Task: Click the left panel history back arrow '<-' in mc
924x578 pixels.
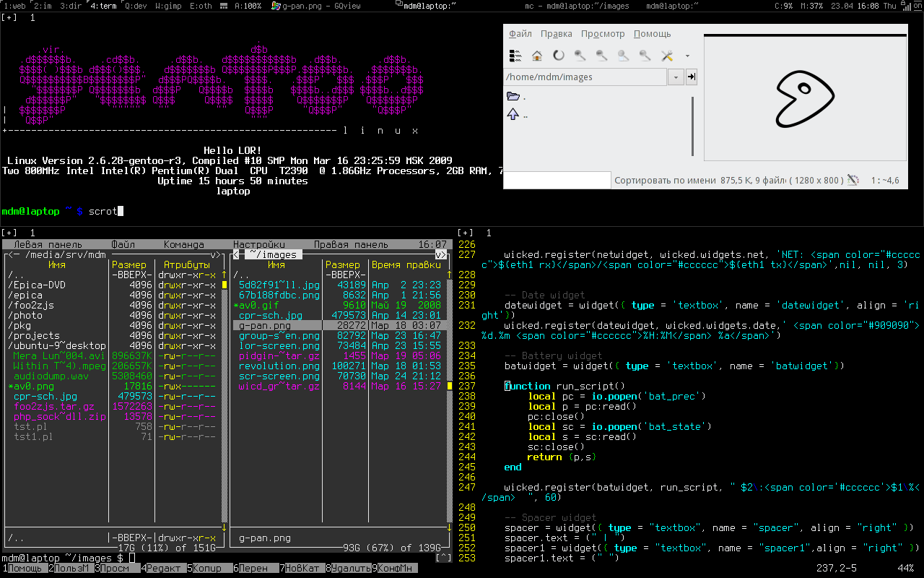Action: pos(14,254)
